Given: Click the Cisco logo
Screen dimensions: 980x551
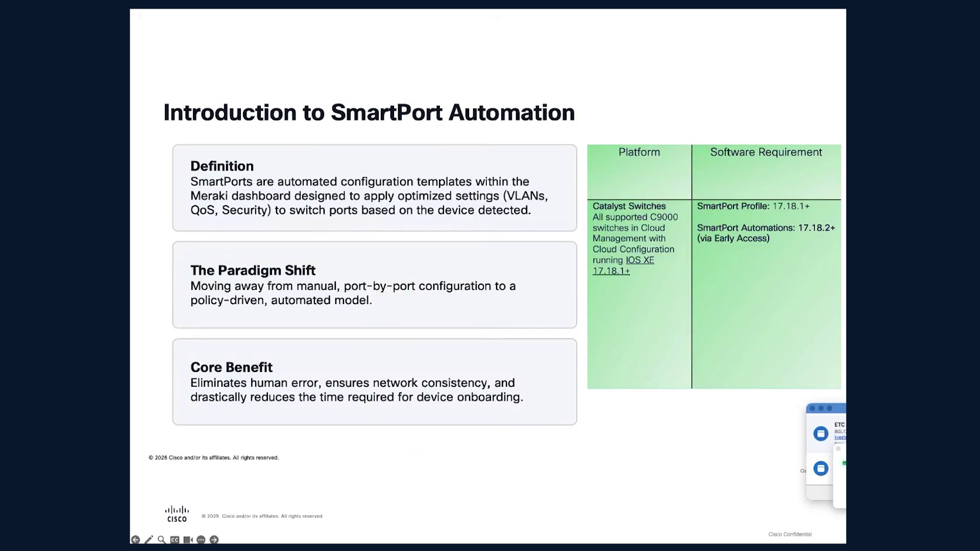Looking at the screenshot, I should 177,514.
